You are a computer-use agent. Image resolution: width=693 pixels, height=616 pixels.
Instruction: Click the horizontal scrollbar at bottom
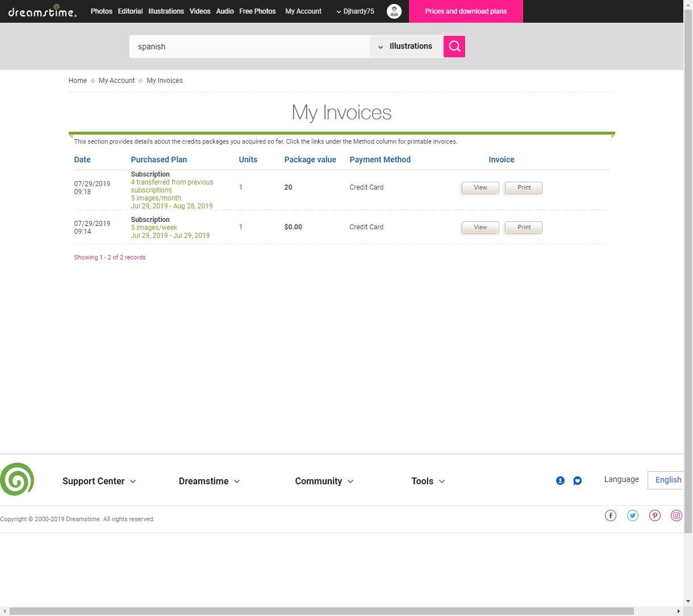[321, 611]
